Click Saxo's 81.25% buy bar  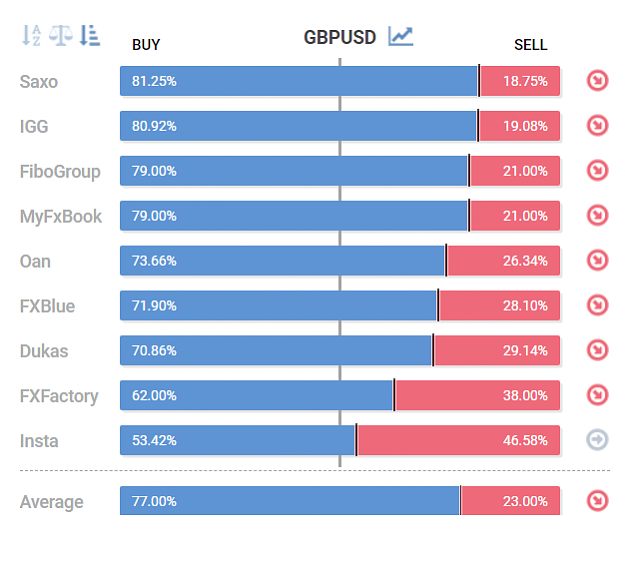point(299,81)
